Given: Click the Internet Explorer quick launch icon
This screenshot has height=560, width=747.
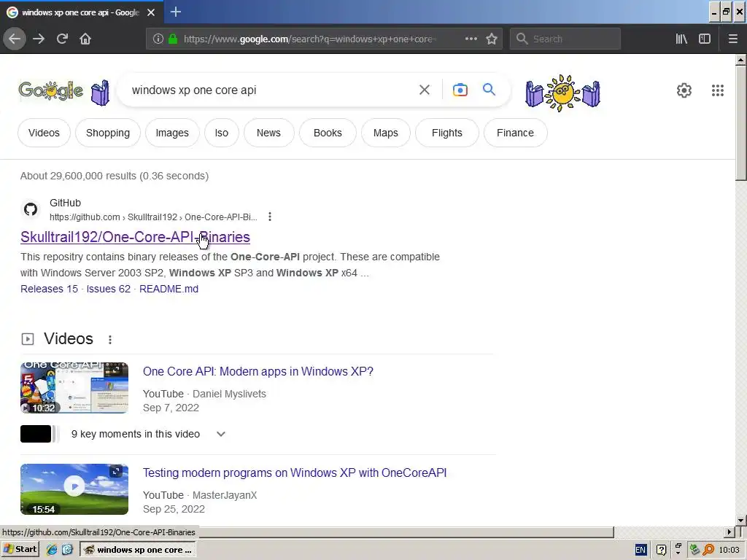Looking at the screenshot, I should 52,550.
